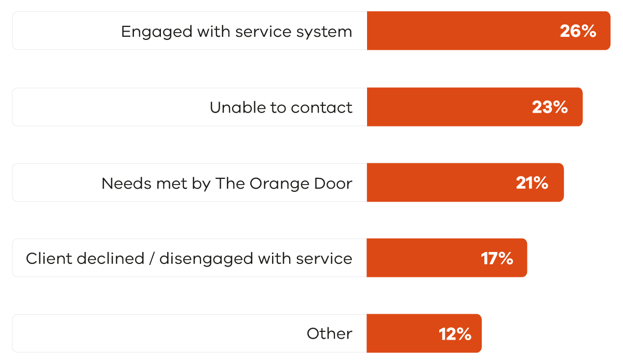The width and height of the screenshot is (623, 364).
Task: Click the 21% percentage value
Action: (x=532, y=183)
